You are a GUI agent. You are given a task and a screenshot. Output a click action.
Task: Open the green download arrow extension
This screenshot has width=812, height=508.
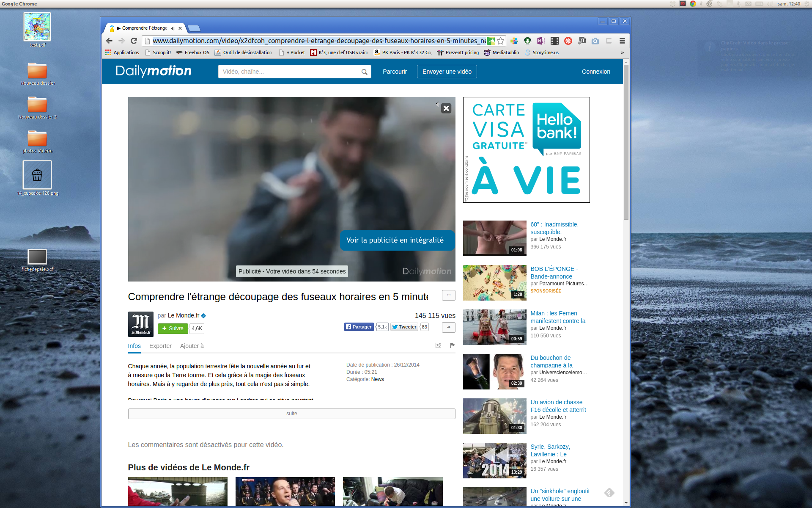527,41
